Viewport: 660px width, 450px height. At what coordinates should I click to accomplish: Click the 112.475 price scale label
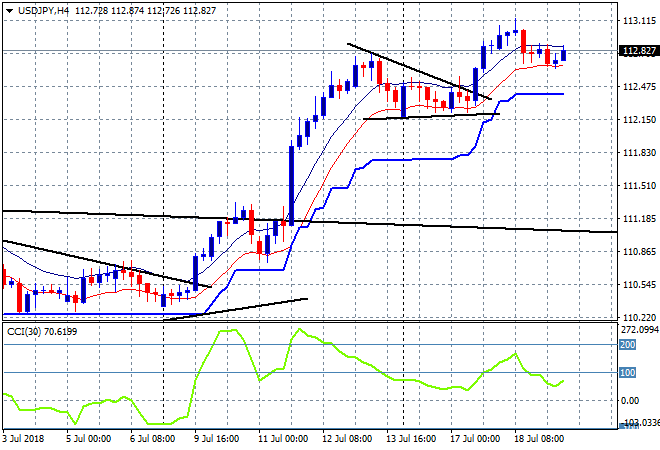tap(639, 87)
